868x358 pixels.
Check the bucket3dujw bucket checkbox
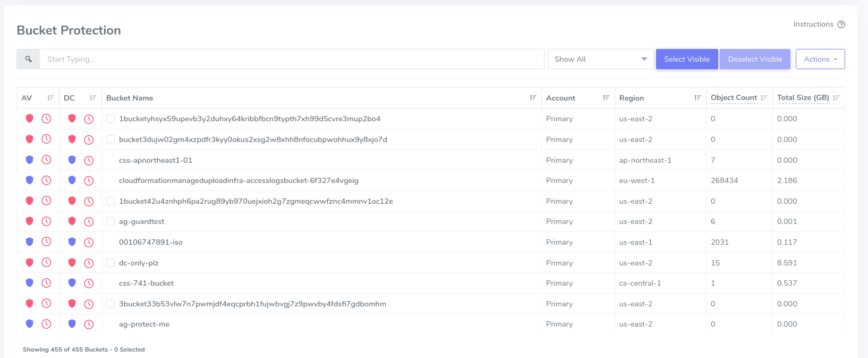tap(110, 139)
